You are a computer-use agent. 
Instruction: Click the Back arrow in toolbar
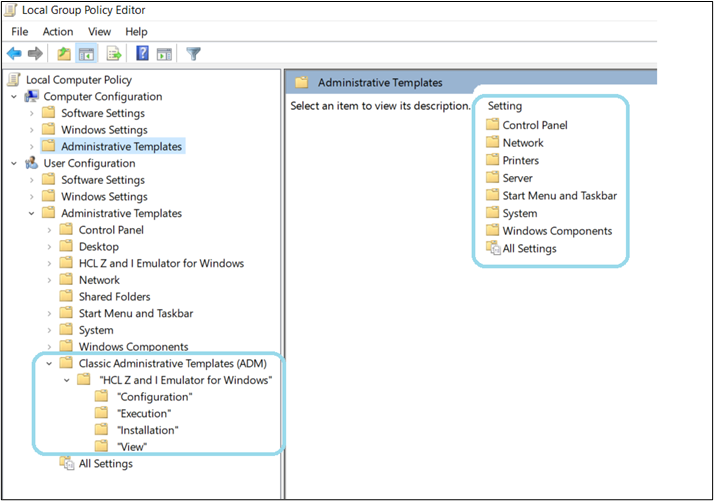point(14,53)
